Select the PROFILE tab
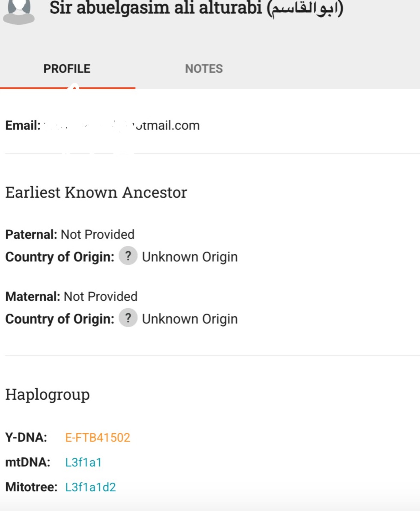Viewport: 420px width, 511px height. [67, 69]
